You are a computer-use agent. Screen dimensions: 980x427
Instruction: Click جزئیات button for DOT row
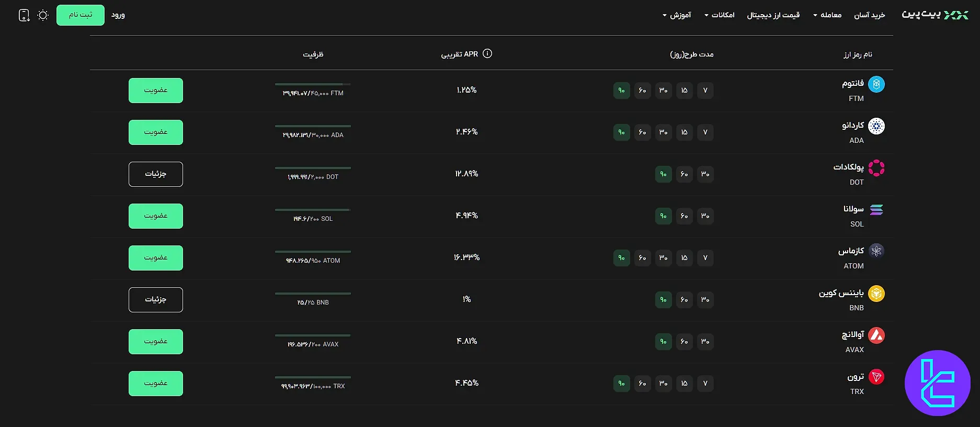pos(156,174)
